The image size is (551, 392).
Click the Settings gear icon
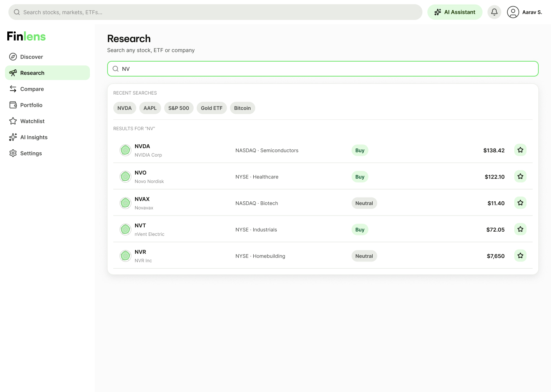coord(13,153)
